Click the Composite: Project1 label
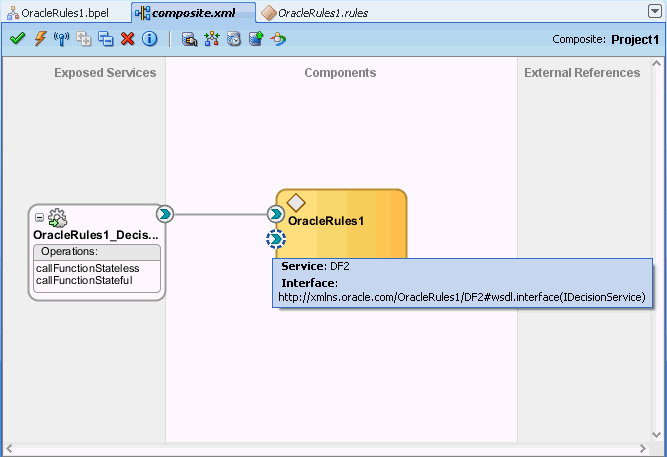Screen dimensions: 667x457 [605, 39]
